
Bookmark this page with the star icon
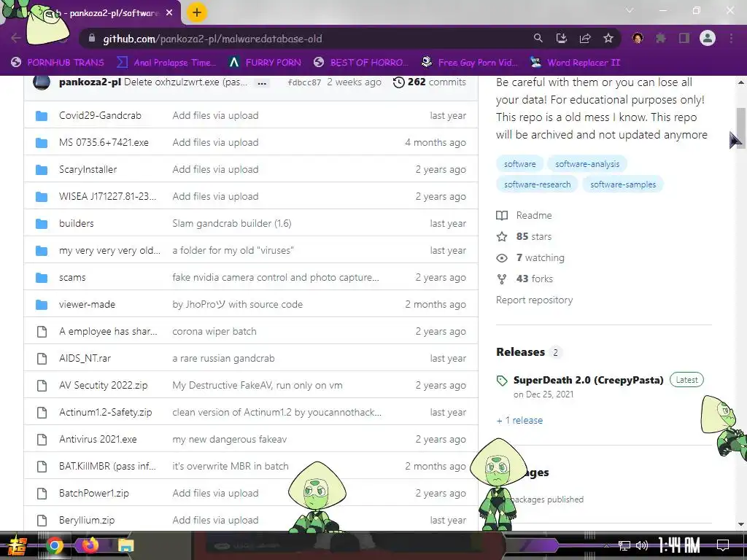(608, 38)
